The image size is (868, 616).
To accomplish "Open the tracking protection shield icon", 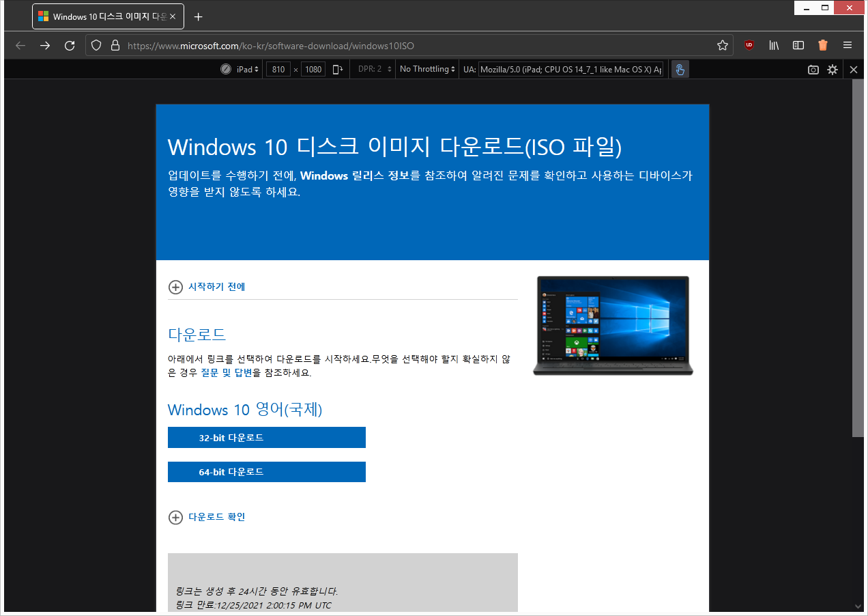I will click(x=96, y=46).
